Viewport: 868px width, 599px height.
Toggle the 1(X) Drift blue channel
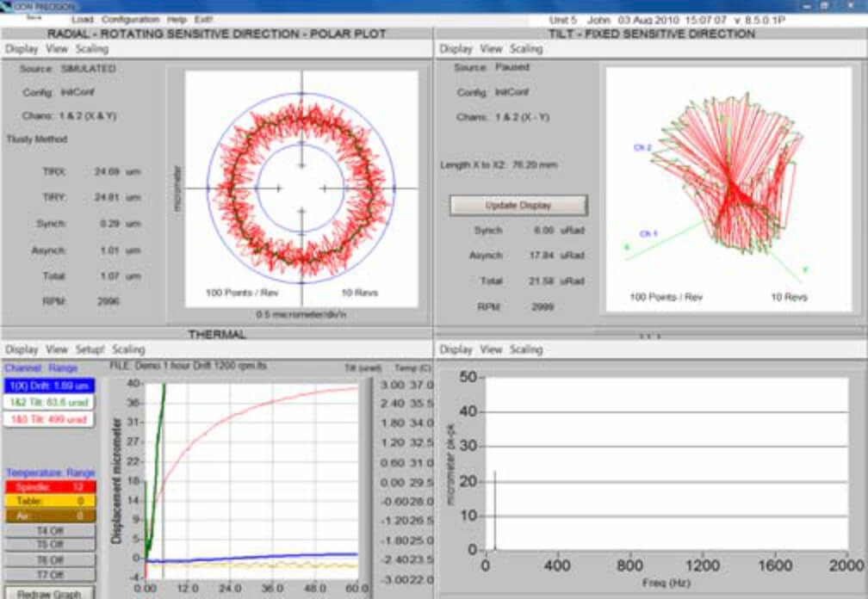point(49,386)
